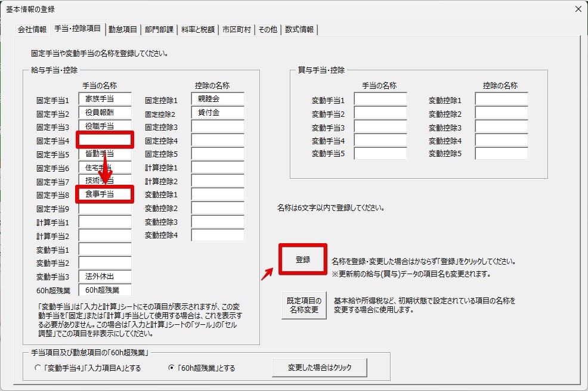Click the 登録 button
The height and width of the screenshot is (391, 588).
point(303,260)
